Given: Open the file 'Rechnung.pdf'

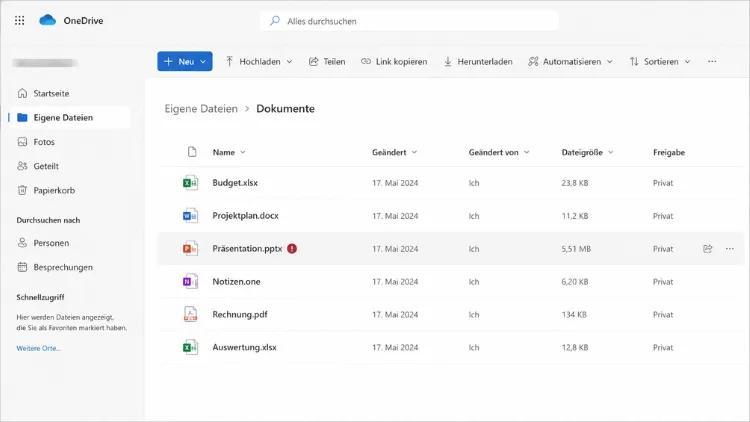Looking at the screenshot, I should coord(240,314).
